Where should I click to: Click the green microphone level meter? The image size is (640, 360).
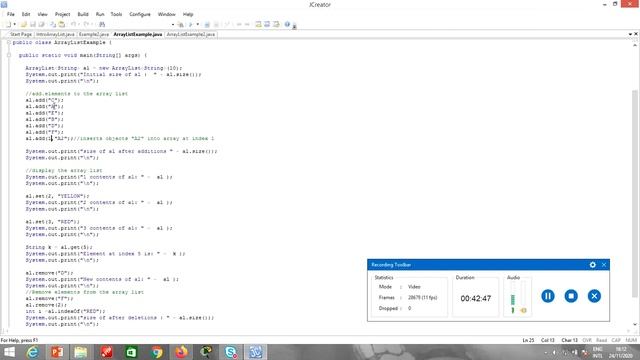[x=513, y=299]
